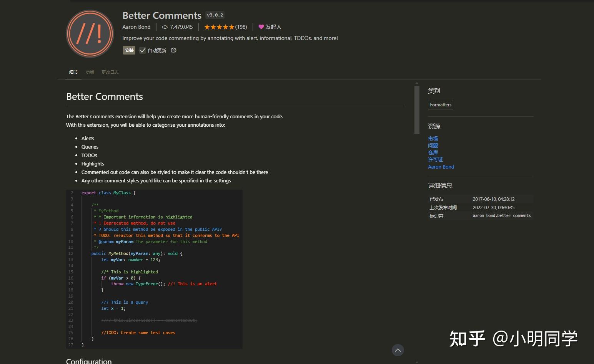Viewport: 594px width, 364px height.
Task: Click the 标识符 identifier label
Action: [x=436, y=216]
